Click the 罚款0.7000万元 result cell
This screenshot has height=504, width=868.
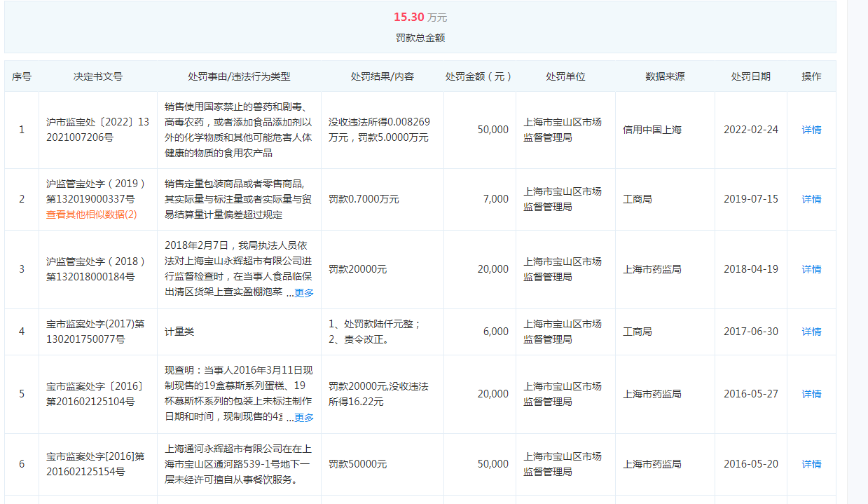364,199
